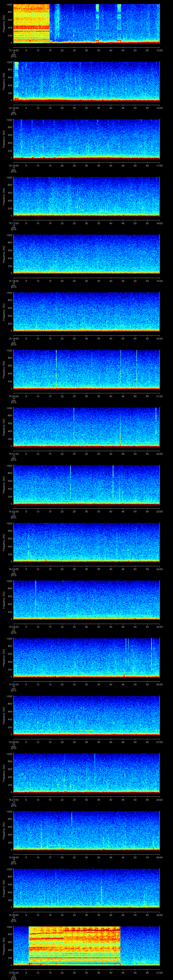Image resolution: width=173 pixels, height=980 pixels.
Task: Click the 15:22:00 start time label
Action: tap(13, 511)
